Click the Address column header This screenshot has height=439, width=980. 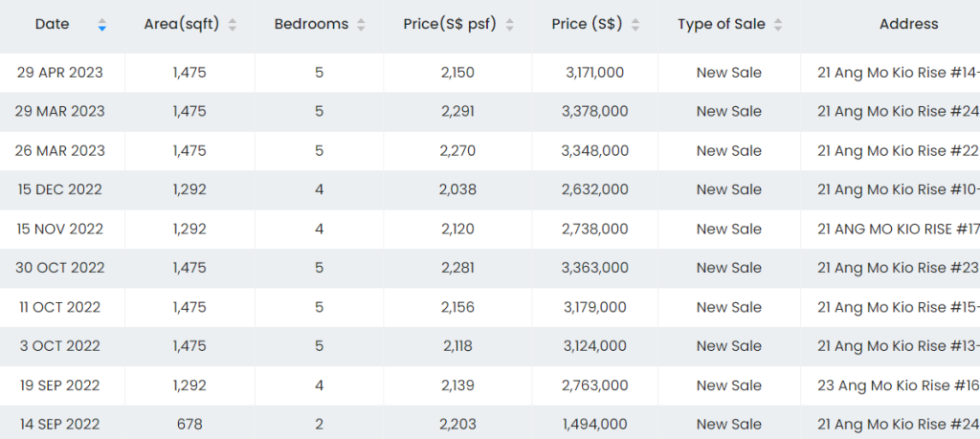[908, 24]
